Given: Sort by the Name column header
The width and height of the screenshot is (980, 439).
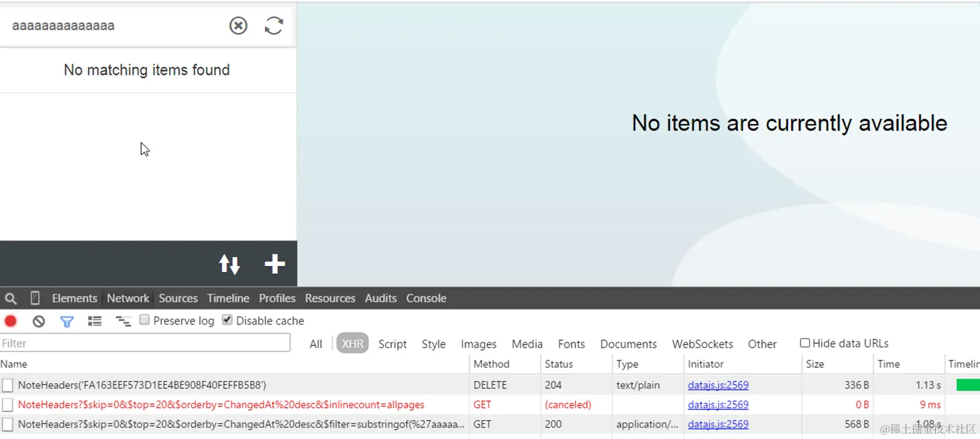Looking at the screenshot, I should click(x=234, y=364).
